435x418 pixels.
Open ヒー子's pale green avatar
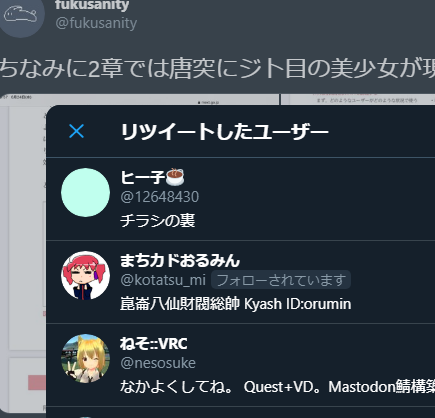85,192
